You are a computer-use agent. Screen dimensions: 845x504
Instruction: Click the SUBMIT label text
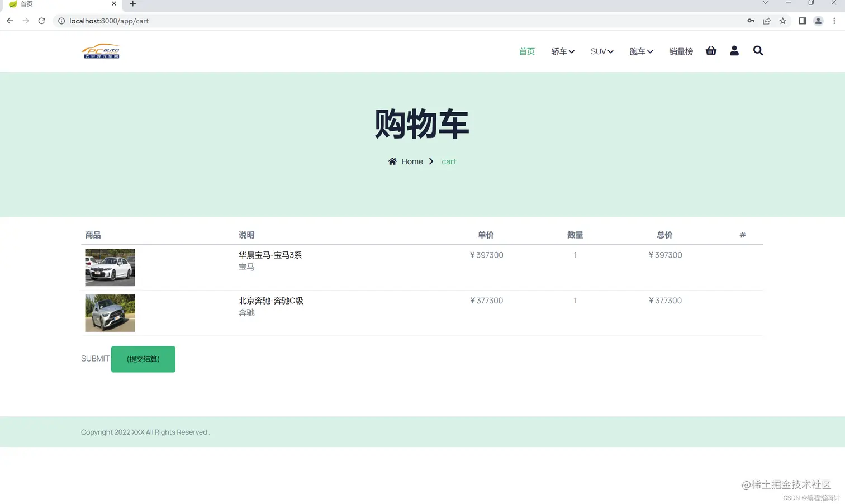95,359
